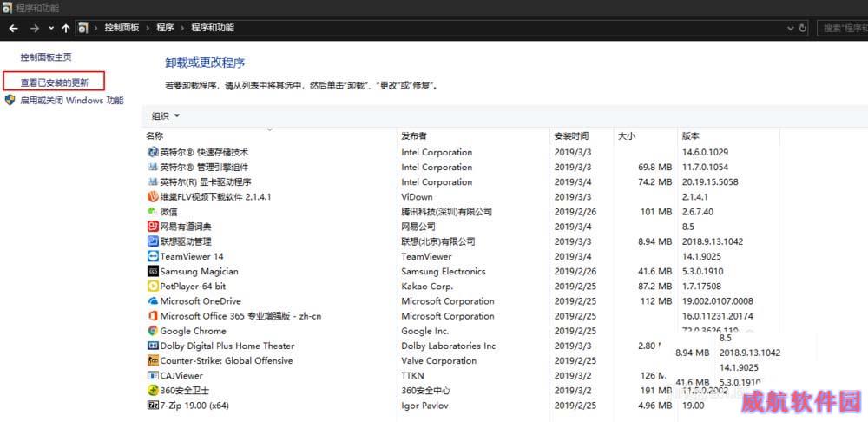Screen dimensions: 868x422
Task: Sort by 发布者 column header
Action: click(414, 135)
